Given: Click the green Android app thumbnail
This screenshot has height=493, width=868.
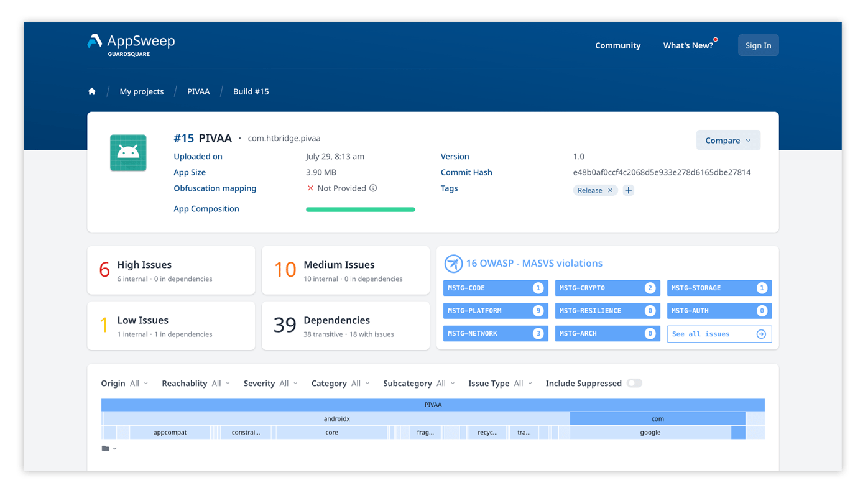Looking at the screenshot, I should click(128, 152).
